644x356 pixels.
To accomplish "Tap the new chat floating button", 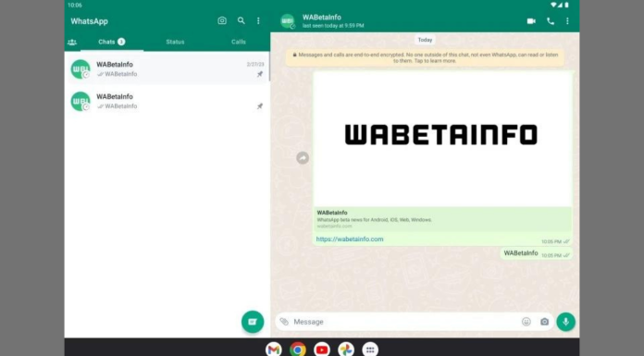I will pos(253,322).
